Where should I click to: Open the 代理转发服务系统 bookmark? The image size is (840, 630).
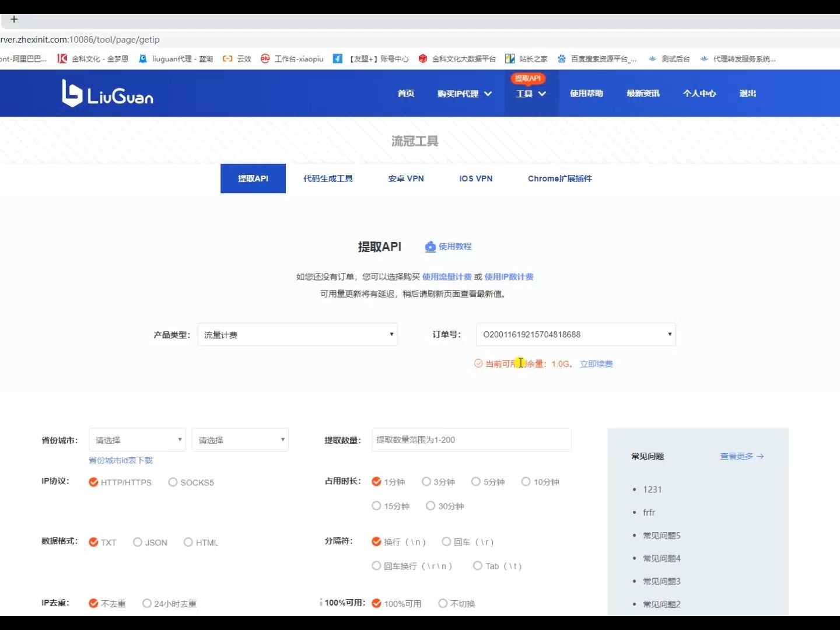[737, 59]
